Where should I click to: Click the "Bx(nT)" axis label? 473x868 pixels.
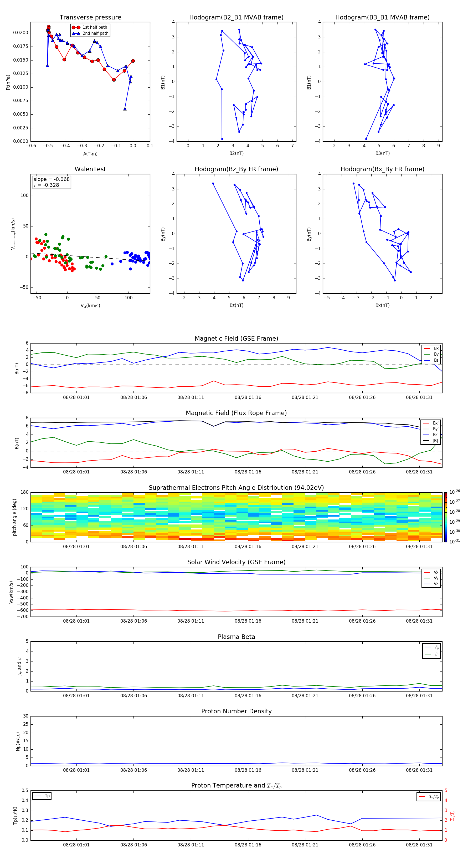pyautogui.click(x=382, y=305)
